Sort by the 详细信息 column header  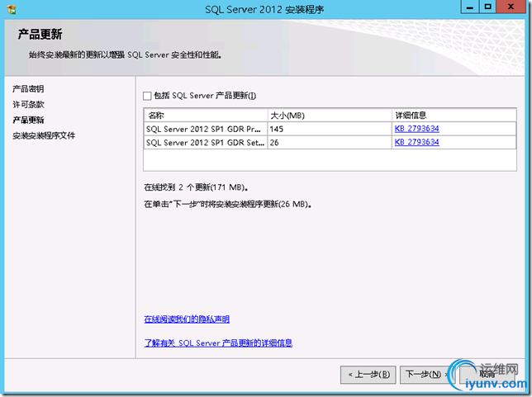pos(454,116)
